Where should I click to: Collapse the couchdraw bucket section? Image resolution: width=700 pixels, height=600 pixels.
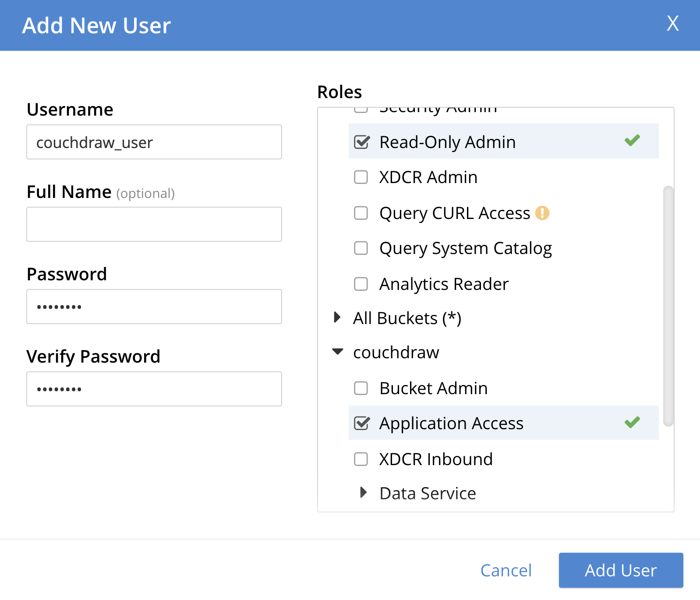pyautogui.click(x=337, y=352)
